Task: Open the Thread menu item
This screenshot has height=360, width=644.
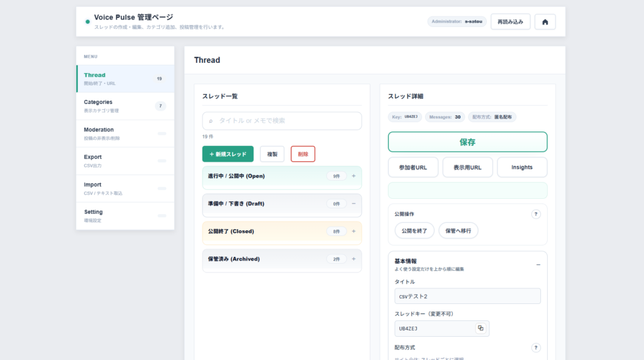Action: pyautogui.click(x=125, y=79)
